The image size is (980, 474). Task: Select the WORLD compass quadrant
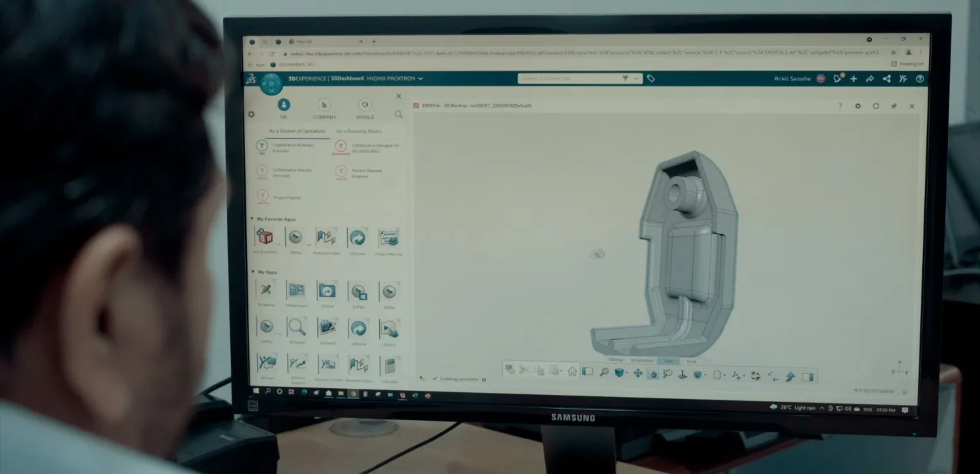pyautogui.click(x=365, y=105)
